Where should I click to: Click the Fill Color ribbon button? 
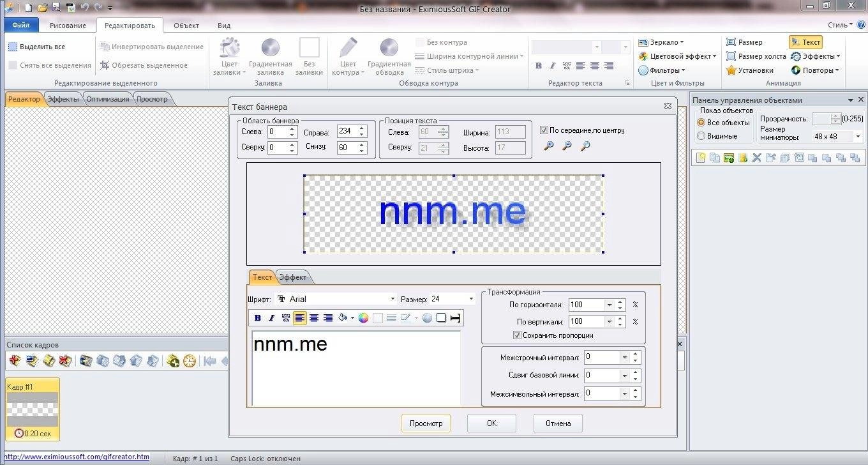(x=229, y=56)
